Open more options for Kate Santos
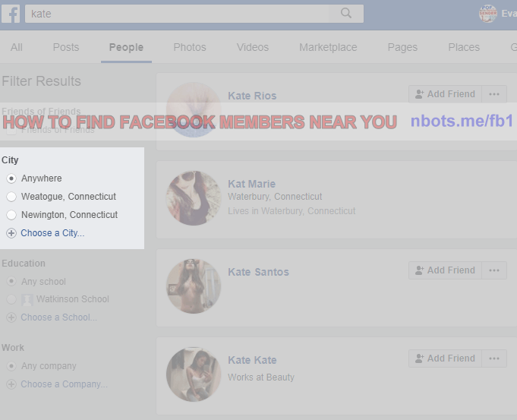The width and height of the screenshot is (517, 420). click(x=494, y=270)
